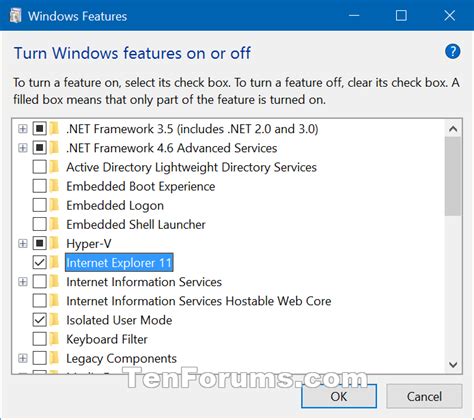Select the Hyper-V row label
The image size is (474, 420).
click(x=89, y=244)
